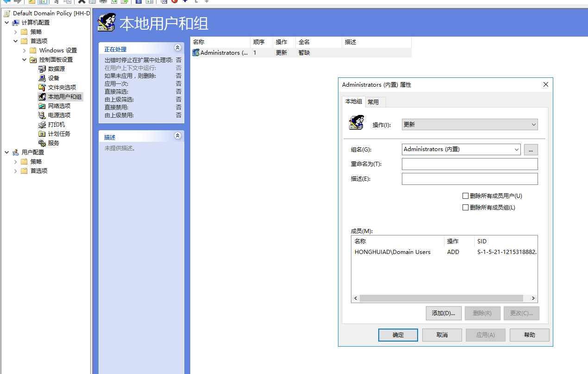Click the 确定 button
Viewport: 588px width, 374px height.
click(398, 335)
